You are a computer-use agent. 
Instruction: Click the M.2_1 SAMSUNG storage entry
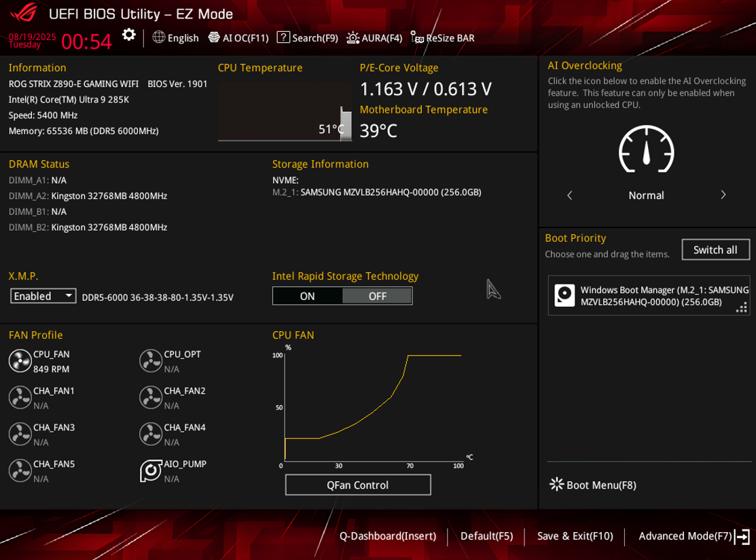(376, 192)
